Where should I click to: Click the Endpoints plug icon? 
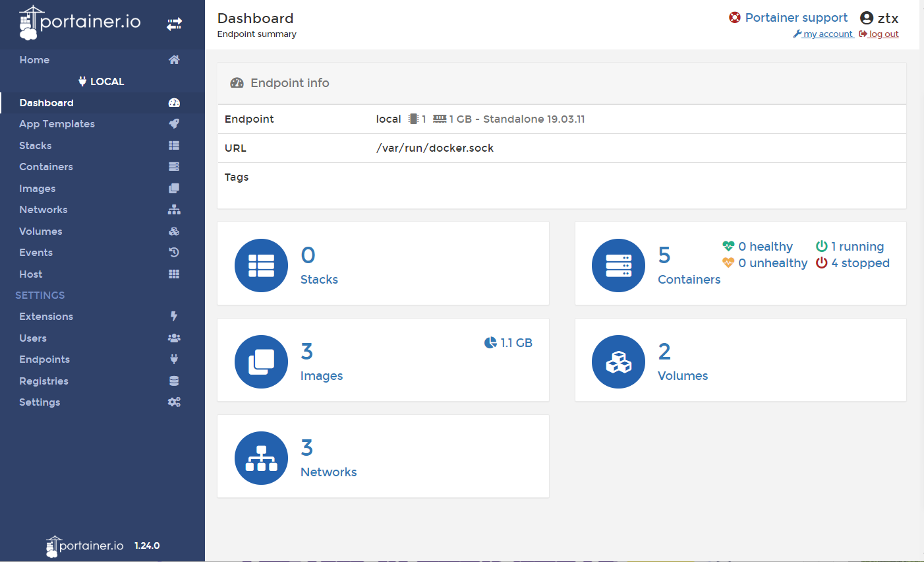(174, 359)
